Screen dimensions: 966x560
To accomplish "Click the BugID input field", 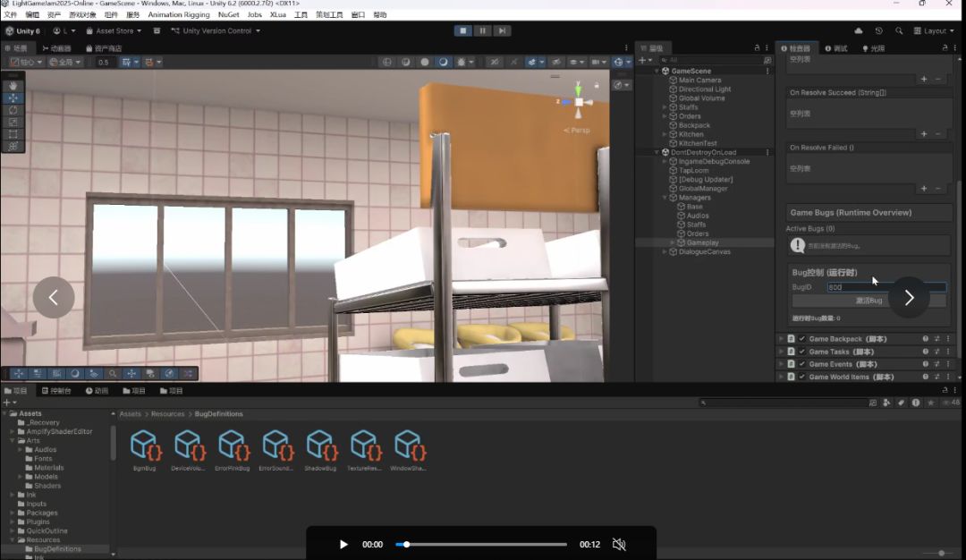I will click(x=885, y=287).
